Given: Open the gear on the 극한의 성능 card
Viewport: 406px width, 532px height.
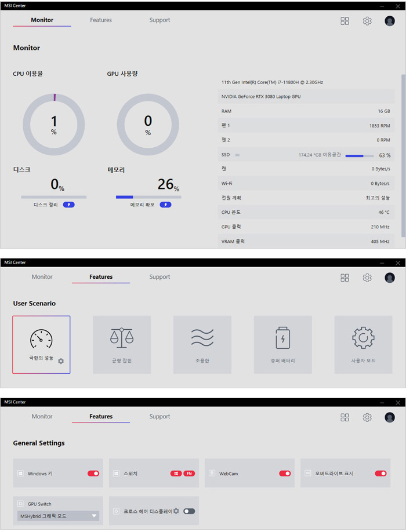Looking at the screenshot, I should (x=61, y=361).
